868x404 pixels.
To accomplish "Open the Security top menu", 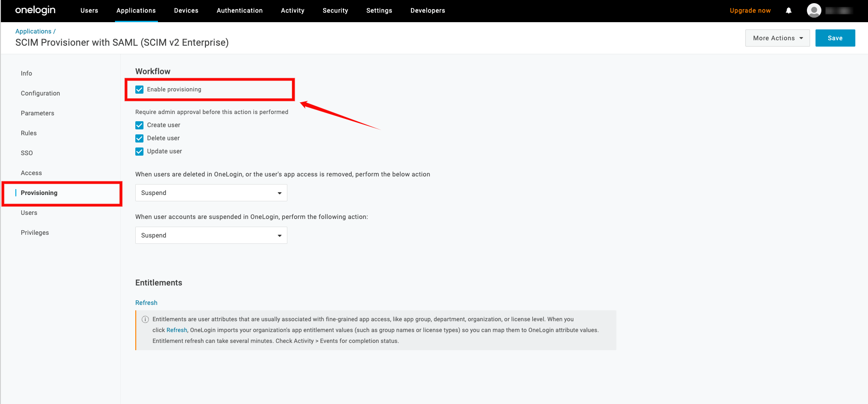I will [335, 10].
